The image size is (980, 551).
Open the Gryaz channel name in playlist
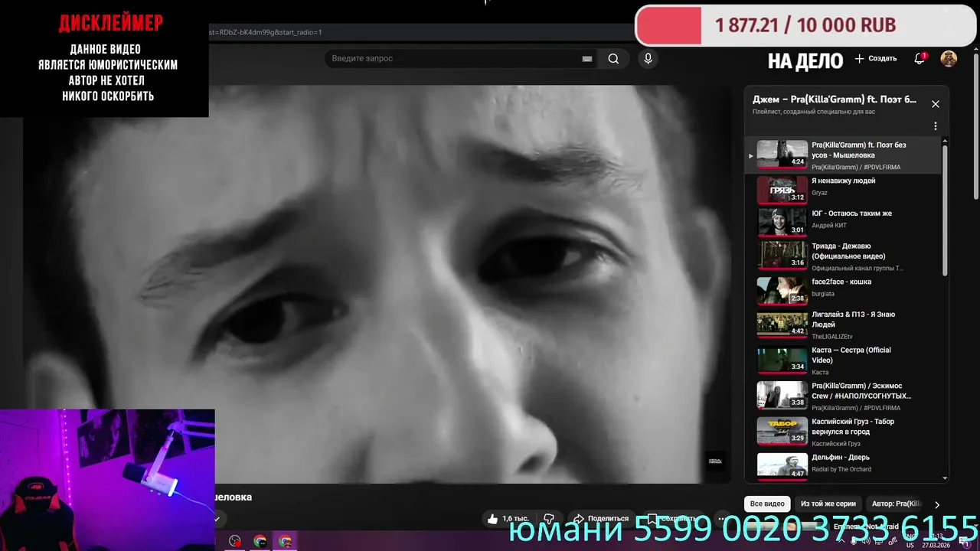[x=819, y=193]
